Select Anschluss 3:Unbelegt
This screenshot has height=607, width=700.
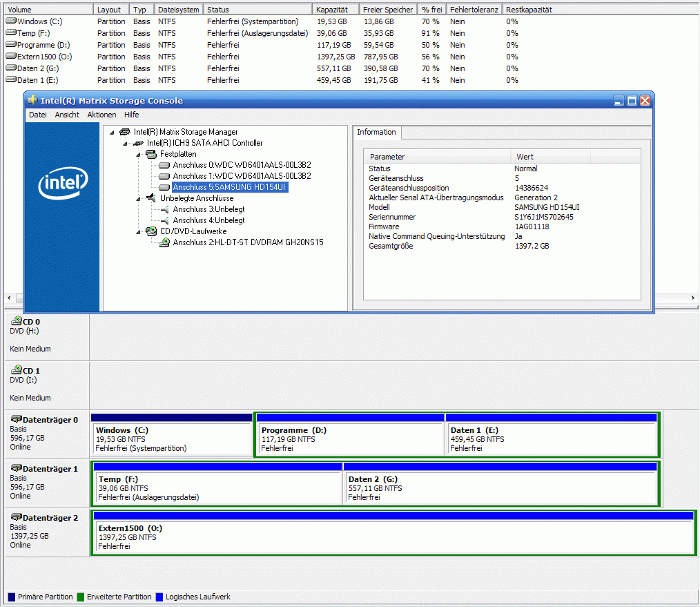click(208, 209)
